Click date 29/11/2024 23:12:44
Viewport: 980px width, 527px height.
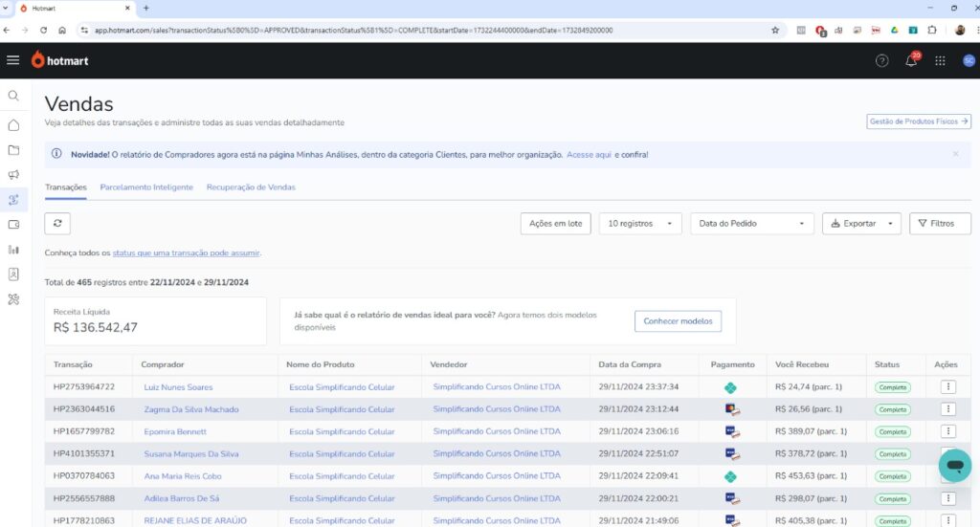click(x=638, y=409)
